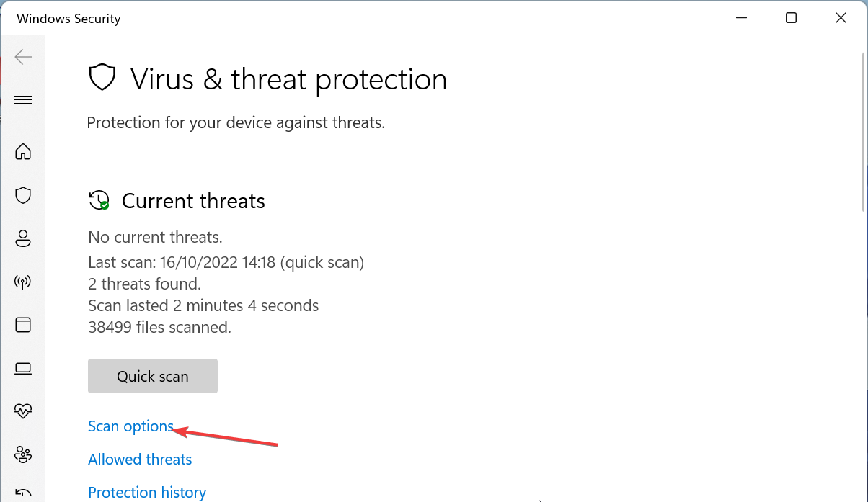Open Scan options

pos(130,426)
